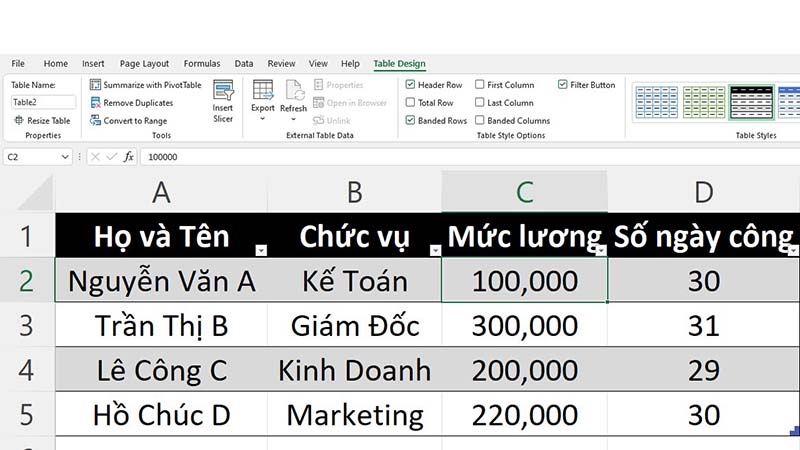Click cell Kinh Doanh
The image size is (800, 450).
tap(355, 369)
